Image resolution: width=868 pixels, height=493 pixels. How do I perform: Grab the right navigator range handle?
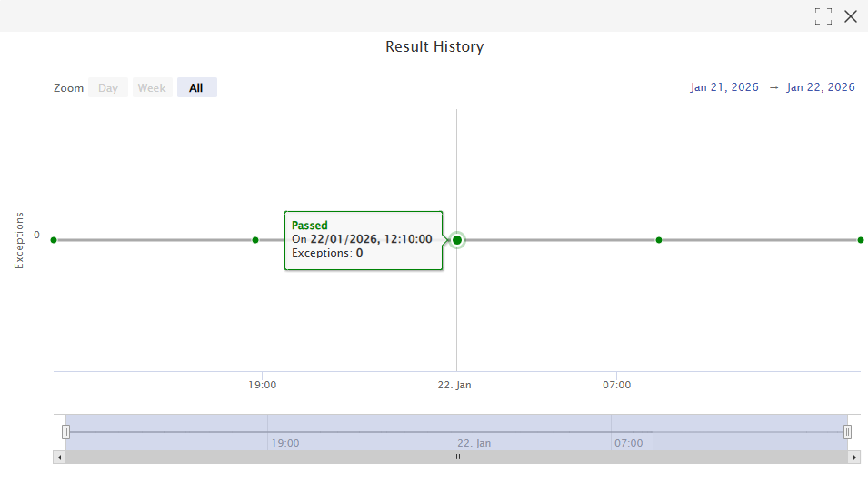click(847, 432)
